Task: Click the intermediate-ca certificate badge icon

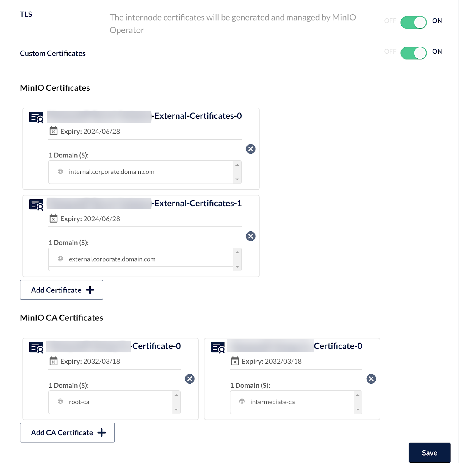Action: (218, 348)
